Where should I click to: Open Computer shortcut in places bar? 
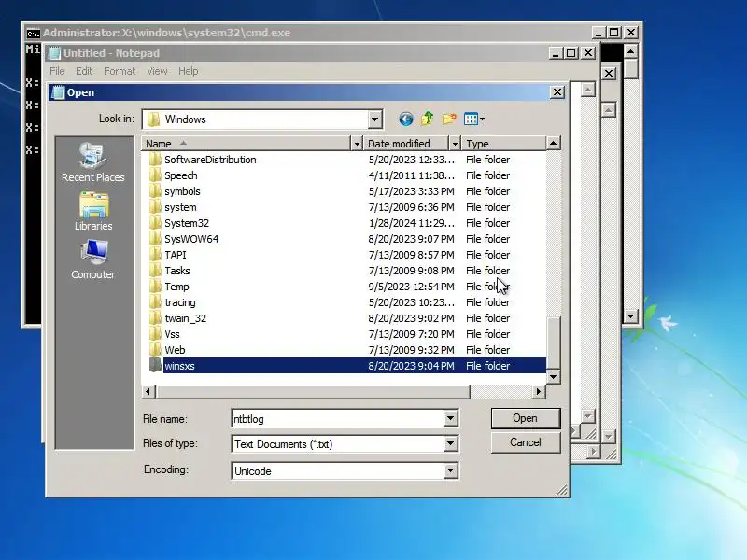coord(92,259)
